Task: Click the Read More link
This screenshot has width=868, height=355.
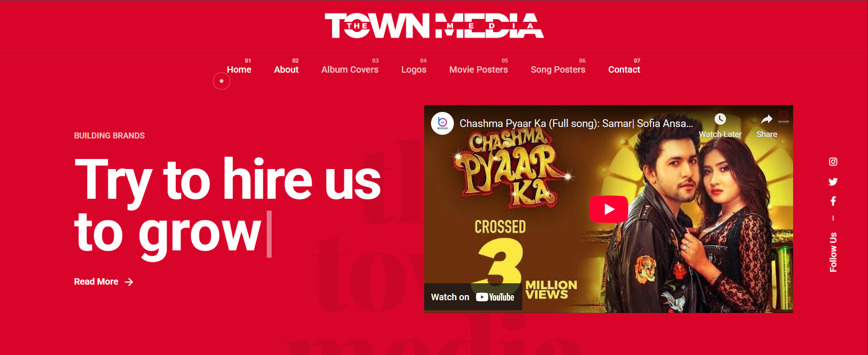Action: pyautogui.click(x=96, y=282)
